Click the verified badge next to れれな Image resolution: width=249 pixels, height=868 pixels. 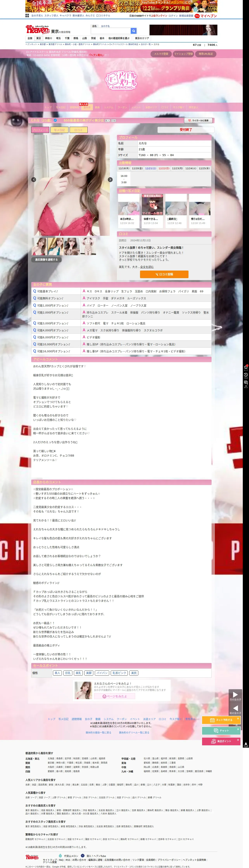[55, 120]
